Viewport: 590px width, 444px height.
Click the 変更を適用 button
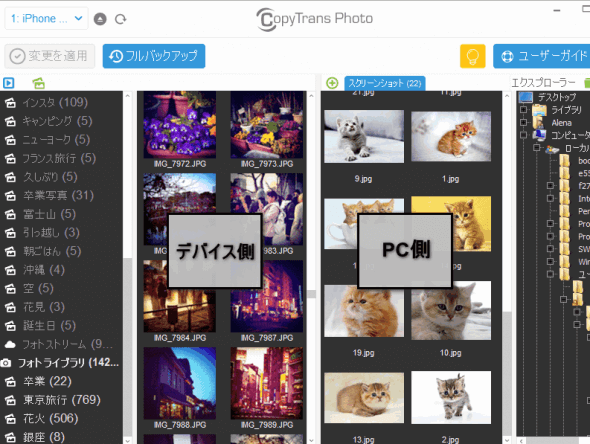click(x=50, y=56)
